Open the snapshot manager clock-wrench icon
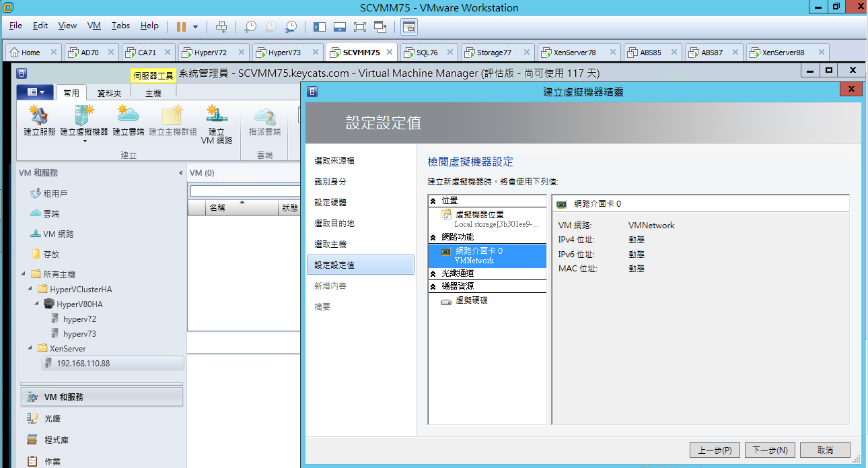The height and width of the screenshot is (468, 868). [x=291, y=26]
